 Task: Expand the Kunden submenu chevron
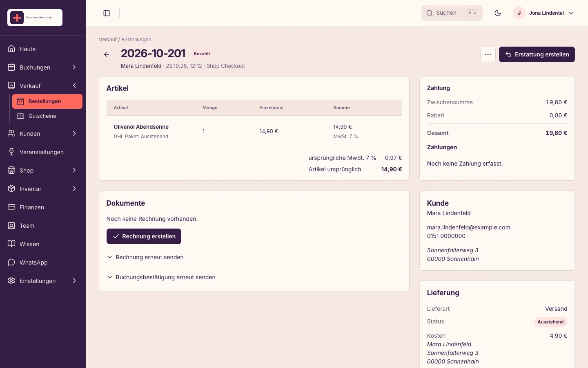pos(74,133)
